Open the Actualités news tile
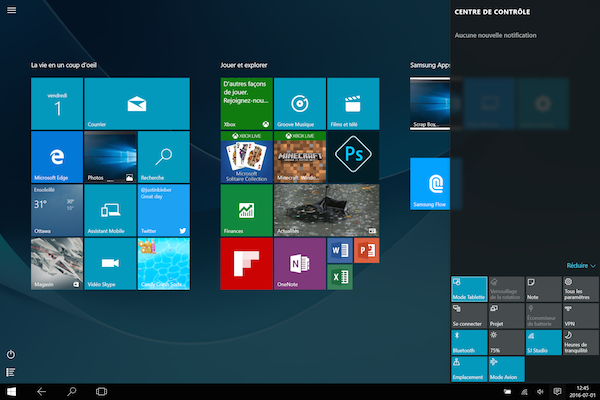Screen dimensions: 600x400 coord(327,210)
